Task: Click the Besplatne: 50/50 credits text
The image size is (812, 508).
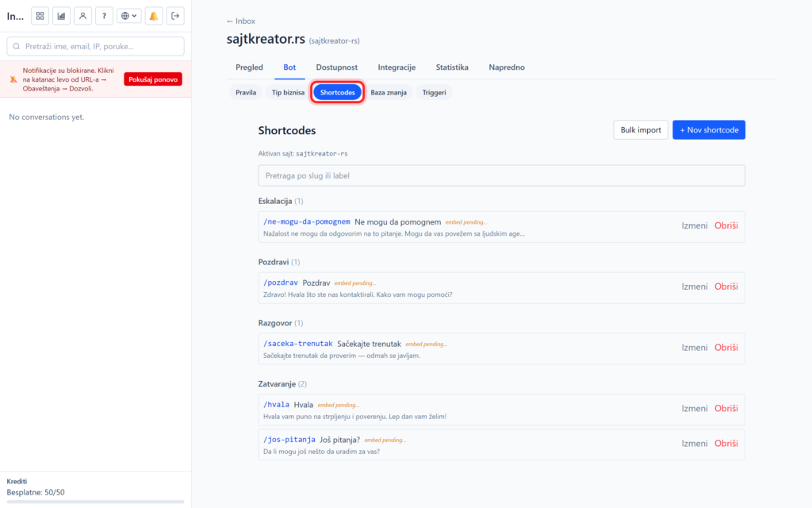Action: (36, 492)
